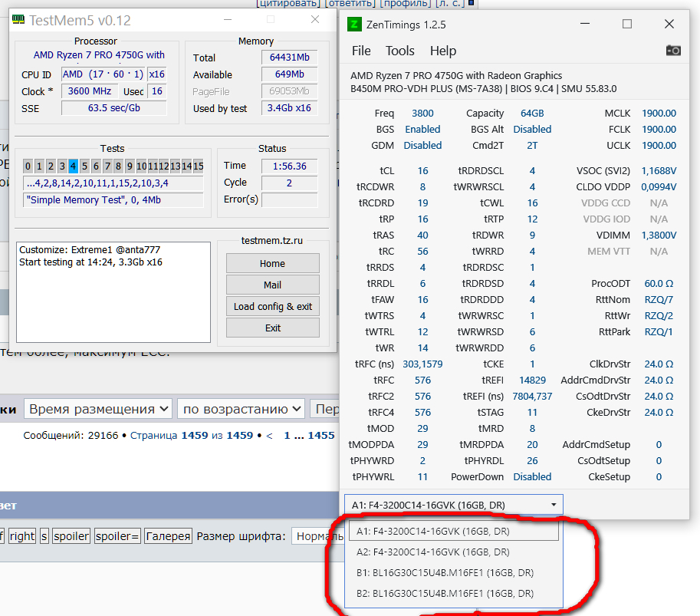Click the Exit button in TestMem5

272,328
